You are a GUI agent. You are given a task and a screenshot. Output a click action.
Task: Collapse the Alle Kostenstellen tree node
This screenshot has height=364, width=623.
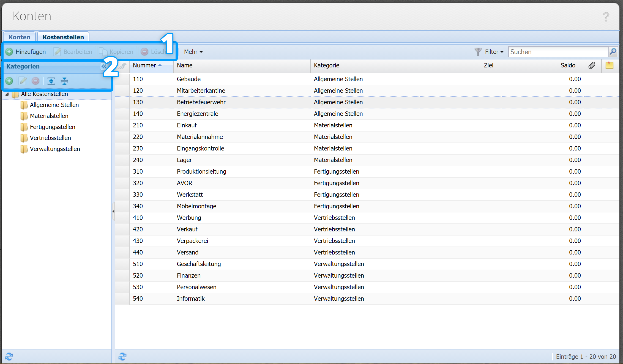click(x=7, y=94)
